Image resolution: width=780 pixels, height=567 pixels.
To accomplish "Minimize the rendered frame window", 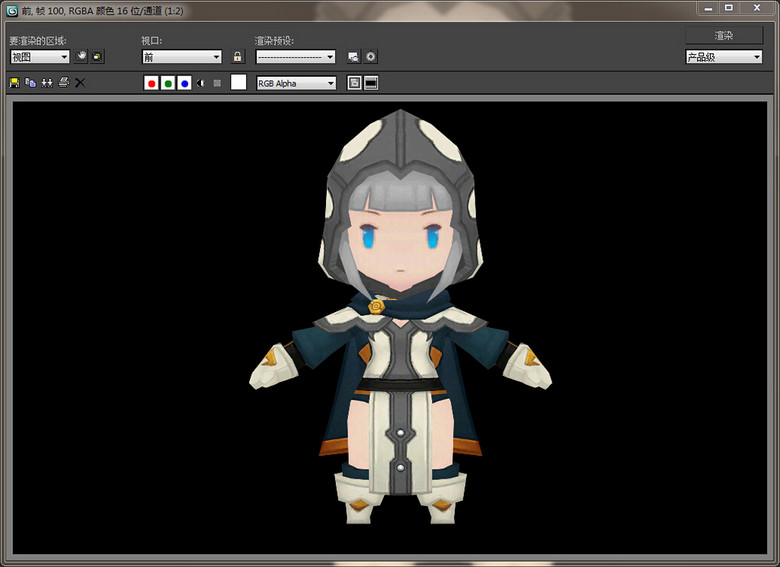I will point(708,8).
